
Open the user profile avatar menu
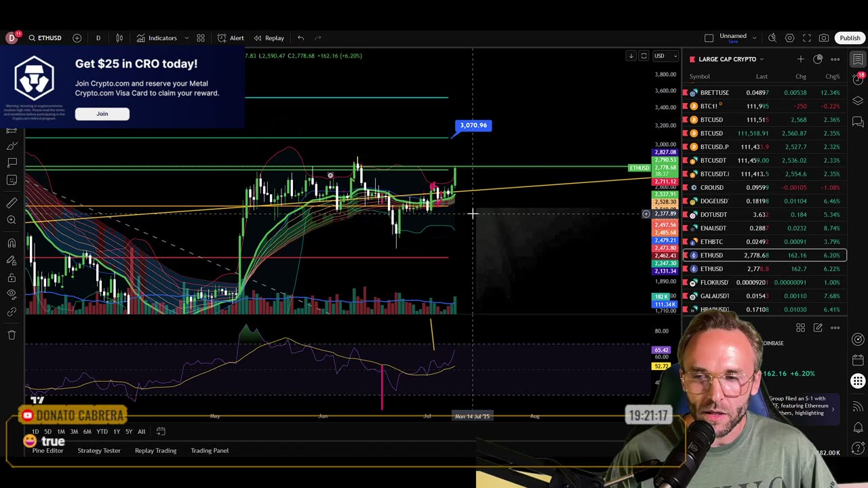click(x=12, y=38)
